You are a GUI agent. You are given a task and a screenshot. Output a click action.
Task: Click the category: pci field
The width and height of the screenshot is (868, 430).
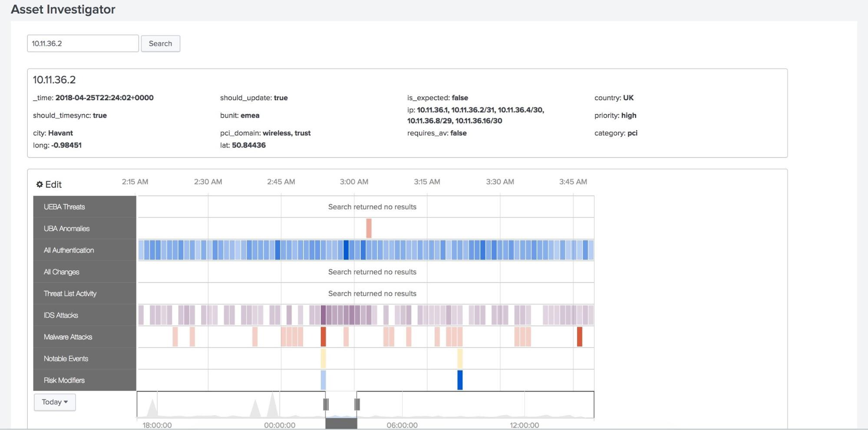pyautogui.click(x=616, y=133)
